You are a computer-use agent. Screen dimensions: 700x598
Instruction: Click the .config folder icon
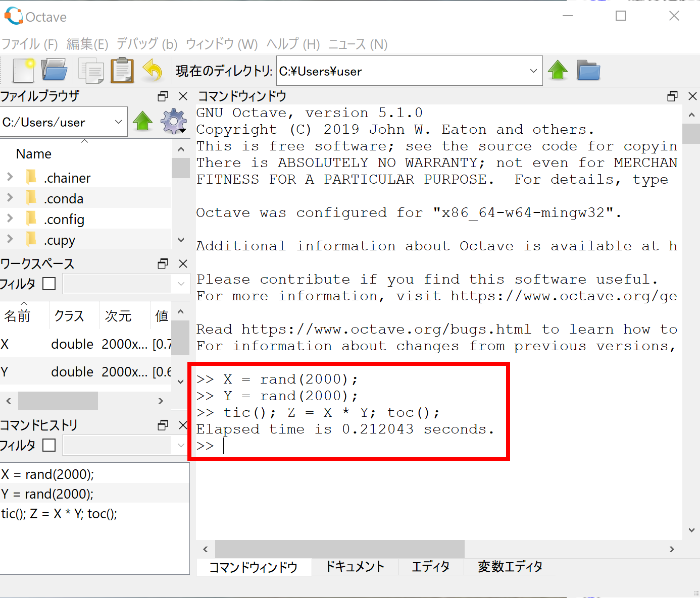(x=31, y=219)
